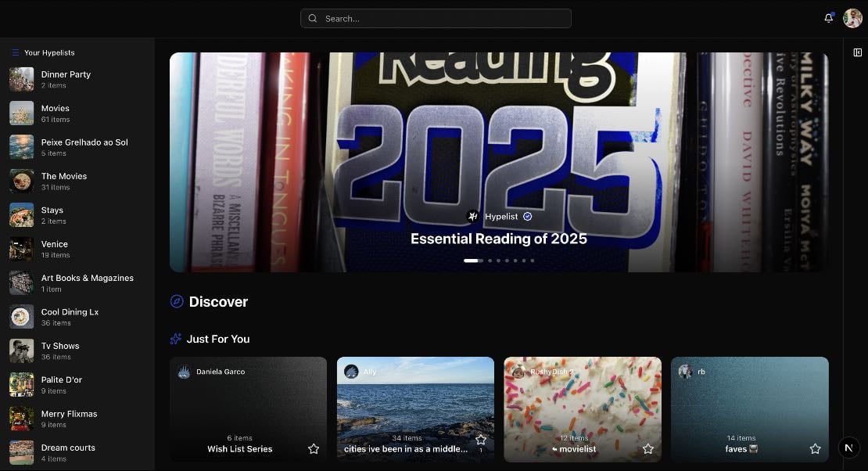Star the movielist list
This screenshot has width=868, height=471.
pyautogui.click(x=647, y=449)
